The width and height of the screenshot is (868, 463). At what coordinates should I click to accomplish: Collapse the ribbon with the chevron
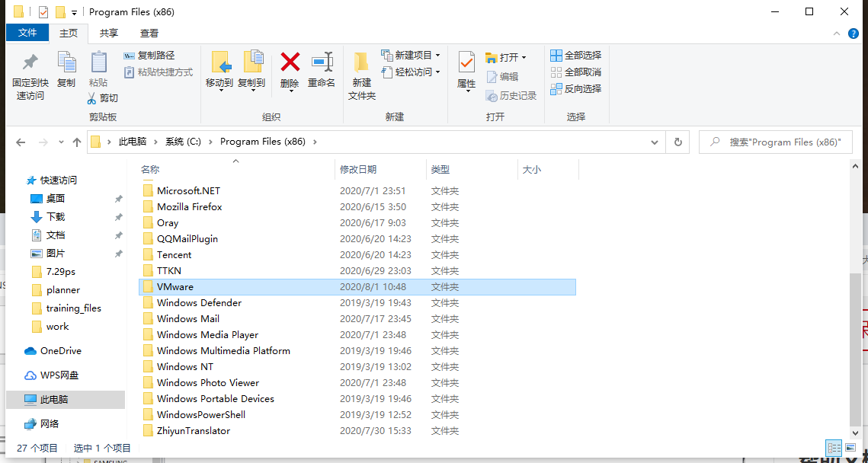(x=837, y=34)
